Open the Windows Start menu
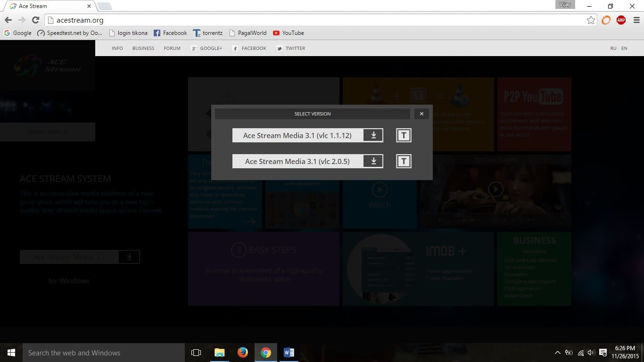The image size is (644, 362). coord(11,353)
